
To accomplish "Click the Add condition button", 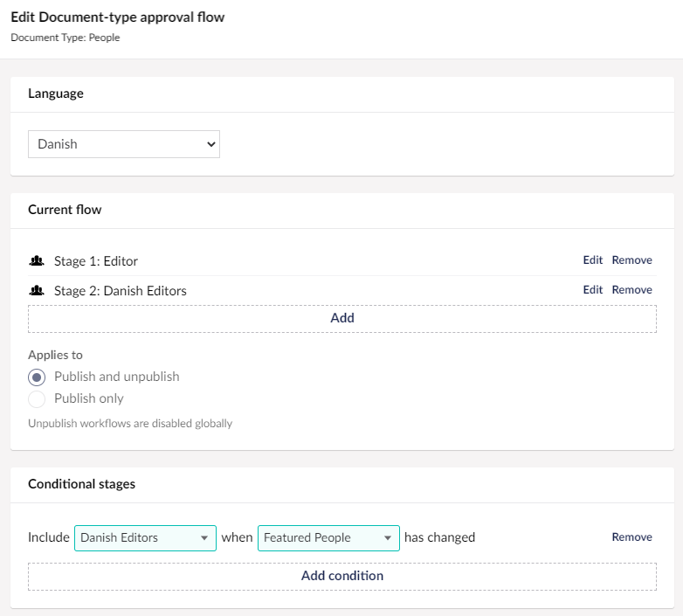I will click(x=341, y=577).
